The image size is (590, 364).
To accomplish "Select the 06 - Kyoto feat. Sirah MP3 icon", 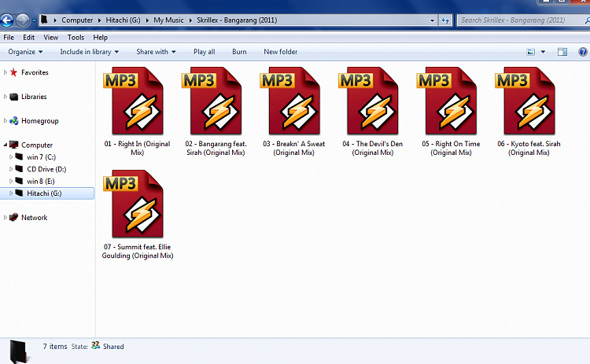I will (x=525, y=101).
